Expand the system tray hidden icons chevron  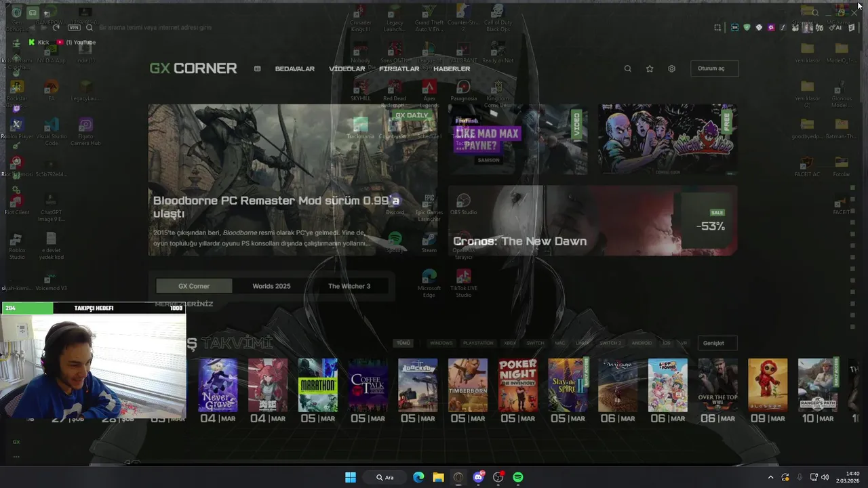770,477
